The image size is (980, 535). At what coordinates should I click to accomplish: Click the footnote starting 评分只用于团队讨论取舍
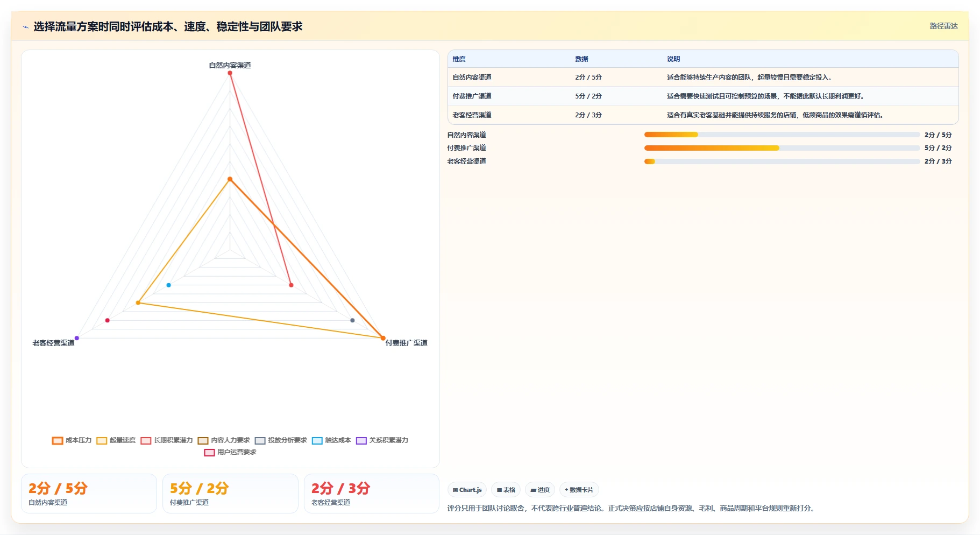click(x=631, y=508)
